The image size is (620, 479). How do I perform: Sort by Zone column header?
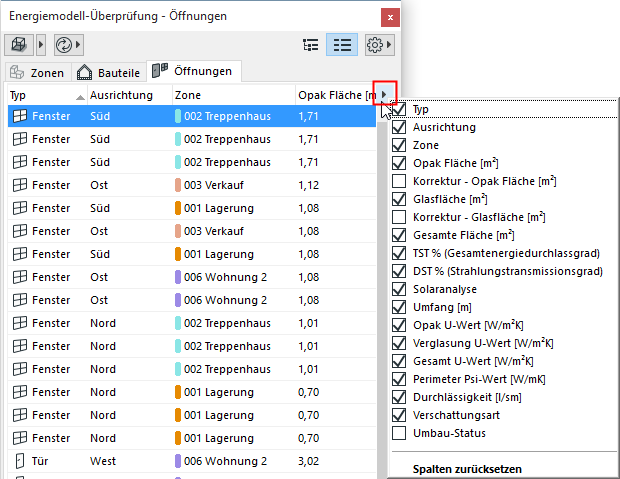[233, 95]
